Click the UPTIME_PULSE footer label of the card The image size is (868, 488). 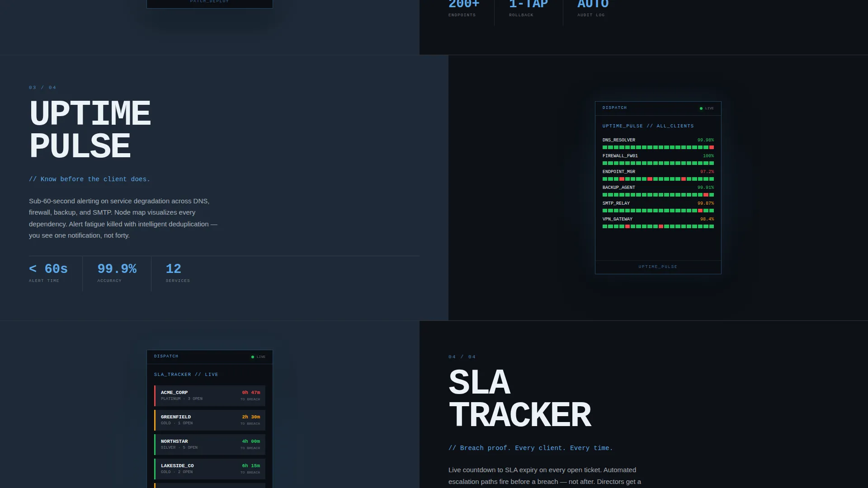tap(658, 267)
